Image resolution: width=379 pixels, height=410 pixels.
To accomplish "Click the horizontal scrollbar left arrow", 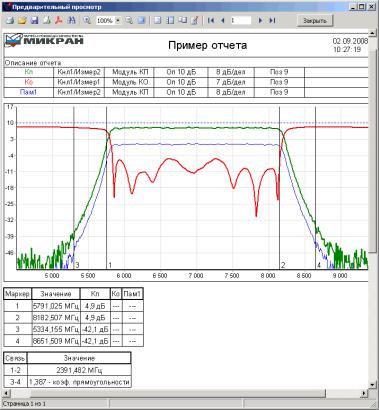I will click(x=6, y=393).
